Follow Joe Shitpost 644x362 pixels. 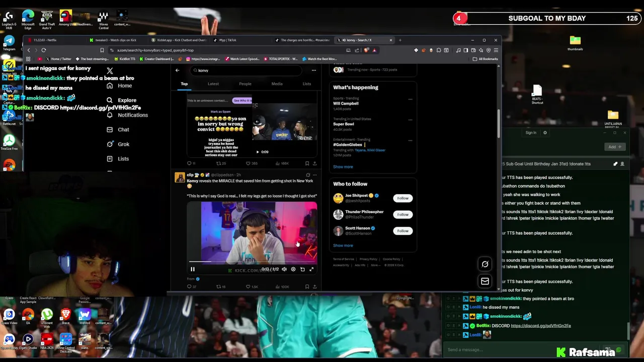(403, 198)
